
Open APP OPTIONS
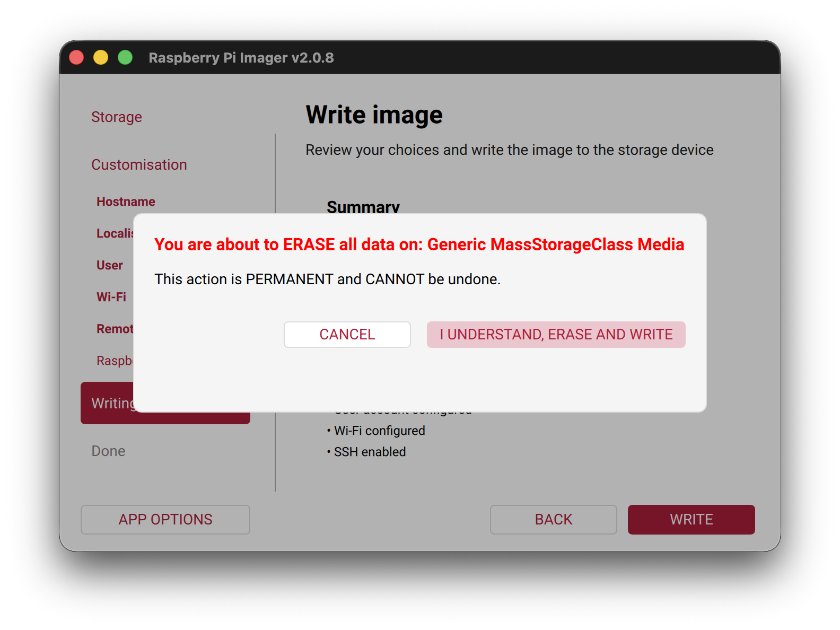(165, 520)
